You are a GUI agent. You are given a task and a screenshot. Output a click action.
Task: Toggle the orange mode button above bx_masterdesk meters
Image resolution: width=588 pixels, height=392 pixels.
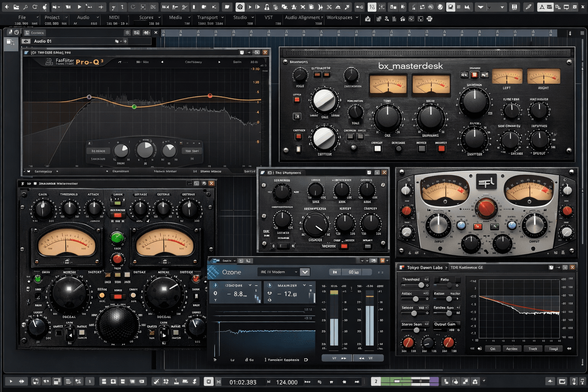point(474,75)
